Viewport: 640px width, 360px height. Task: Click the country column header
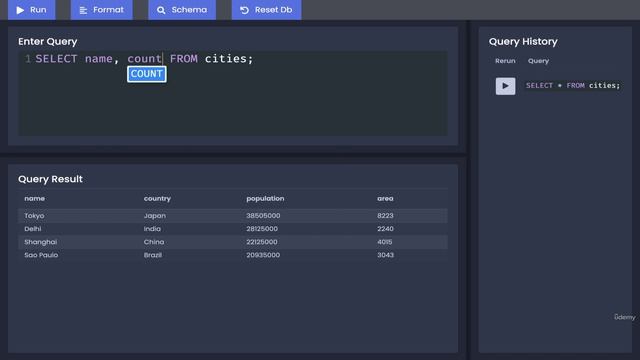pyautogui.click(x=157, y=198)
